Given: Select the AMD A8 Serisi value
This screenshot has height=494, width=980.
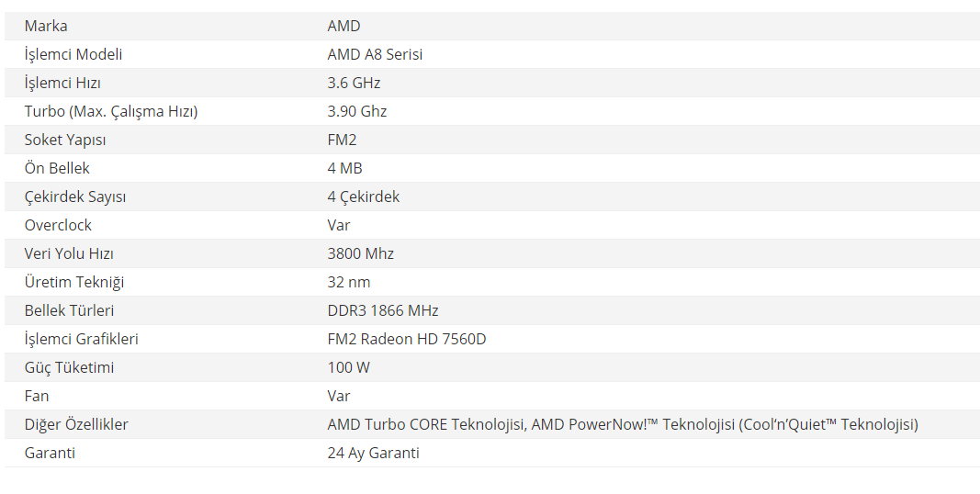Looking at the screenshot, I should point(375,54).
